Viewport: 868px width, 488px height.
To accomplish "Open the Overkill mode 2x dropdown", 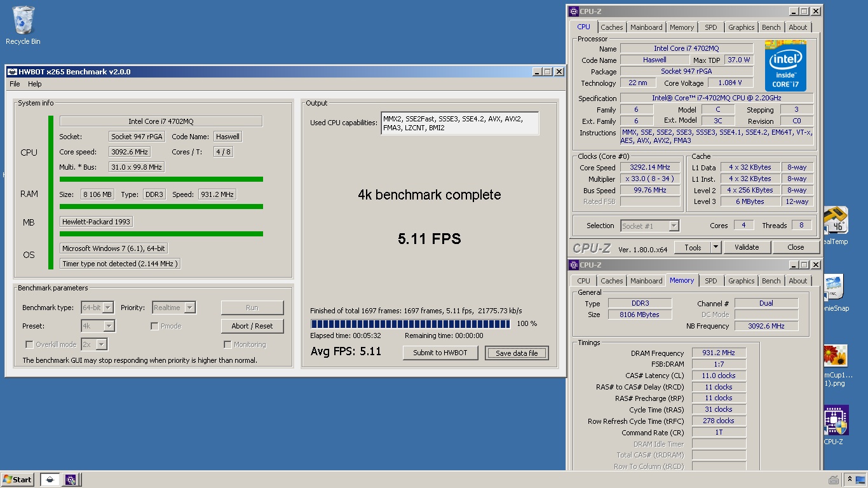I will click(93, 344).
